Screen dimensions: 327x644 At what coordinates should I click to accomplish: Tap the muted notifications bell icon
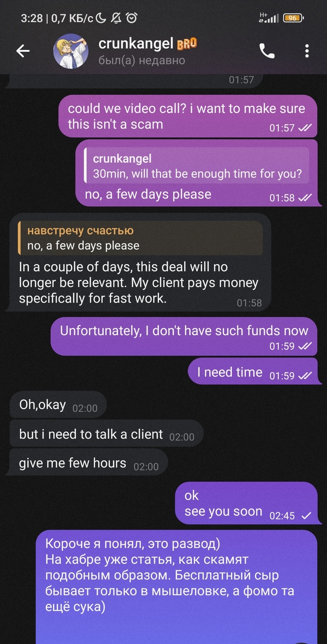tap(117, 18)
